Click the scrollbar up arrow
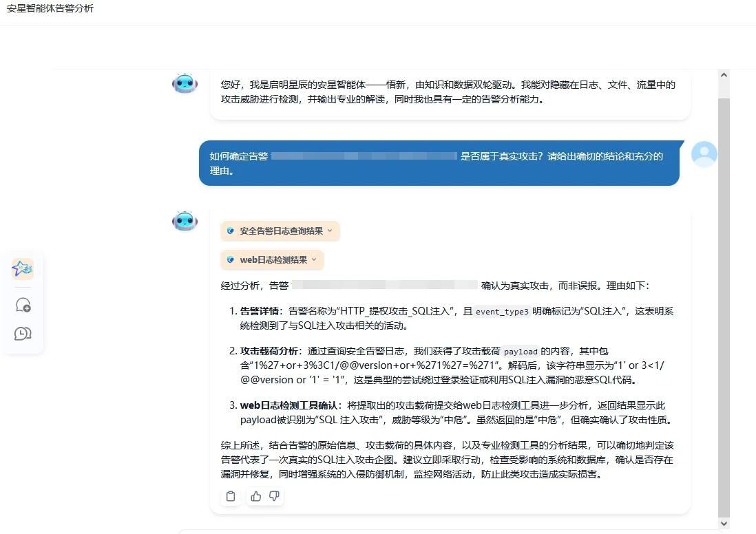This screenshot has height=534, width=756. 724,74
